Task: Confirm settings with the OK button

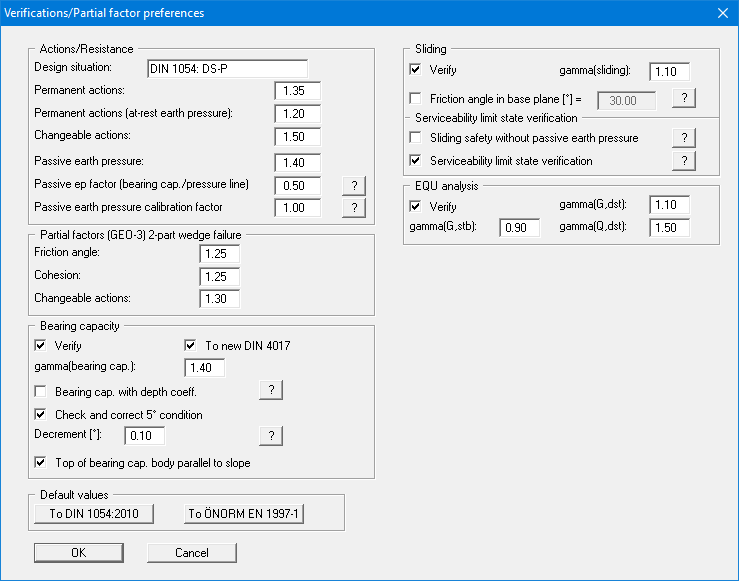Action: (x=78, y=552)
